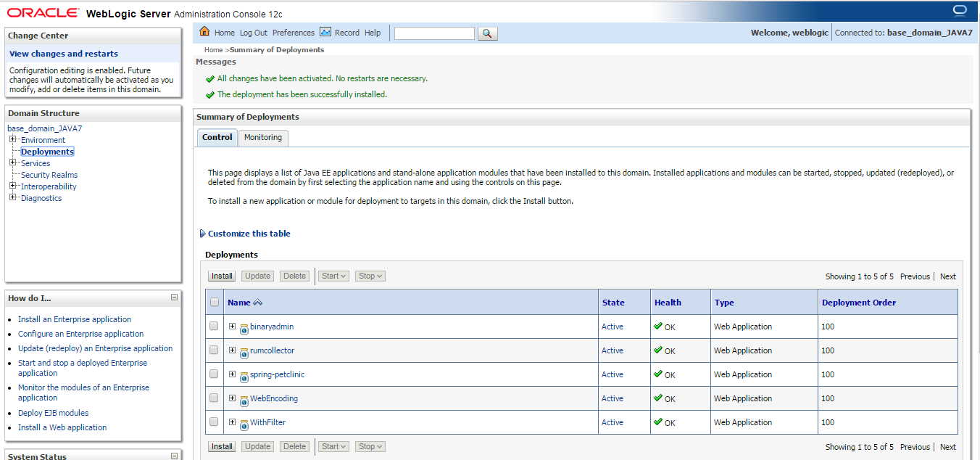Click the top Update button

[257, 276]
